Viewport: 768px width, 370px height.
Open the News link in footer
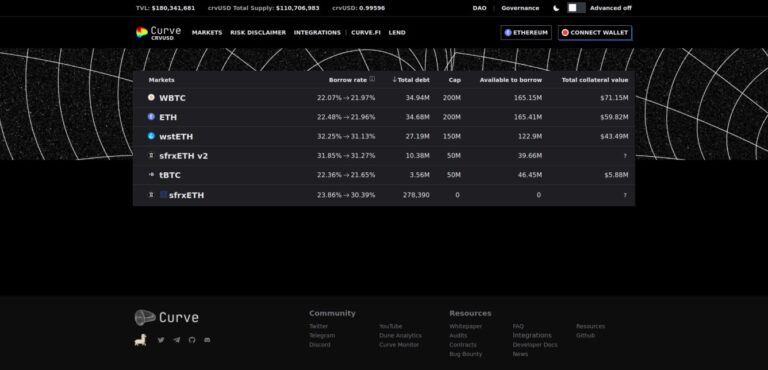pyautogui.click(x=520, y=354)
